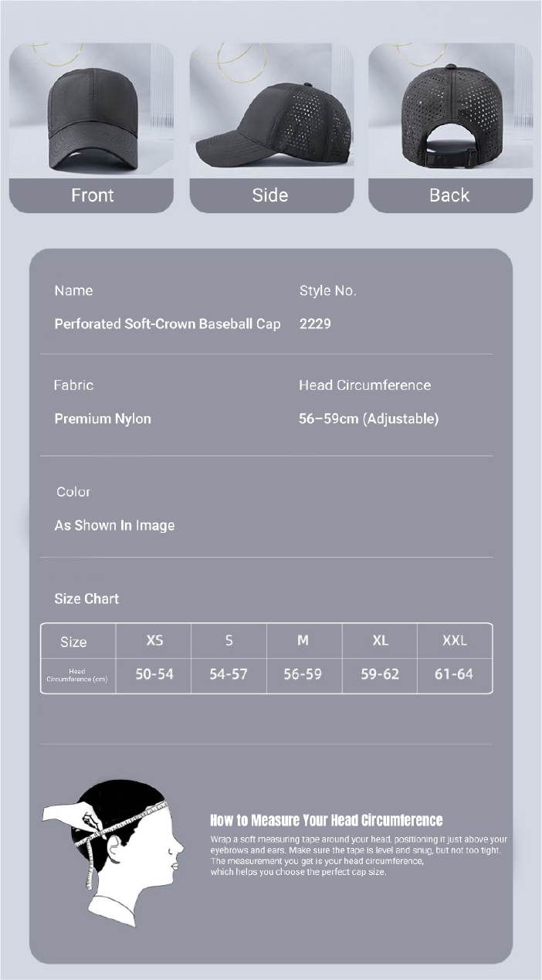Screen dimensions: 542x980
Task: Click the 59-62 head circumference cell
Action: (x=380, y=674)
